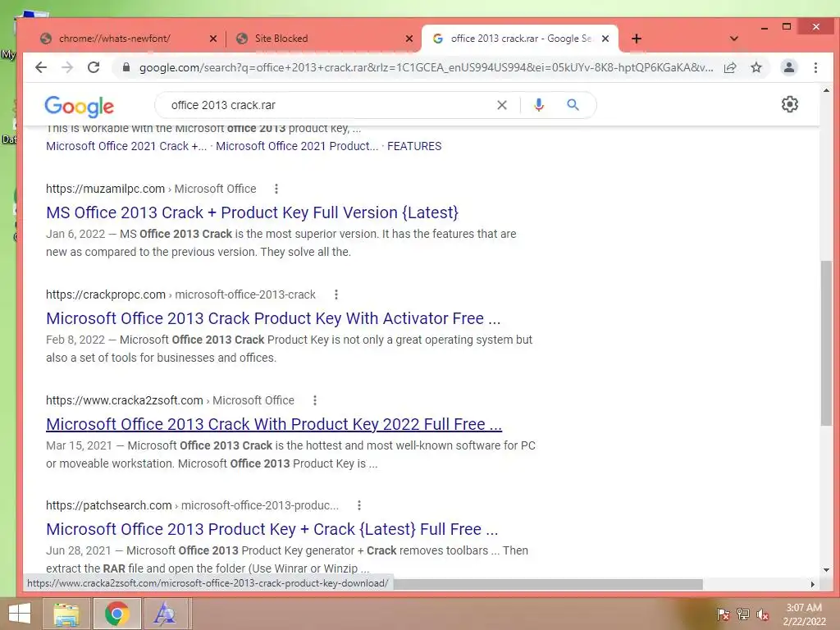The width and height of the screenshot is (840, 630).
Task: Open the Chrome three-dot menu
Action: (x=815, y=67)
